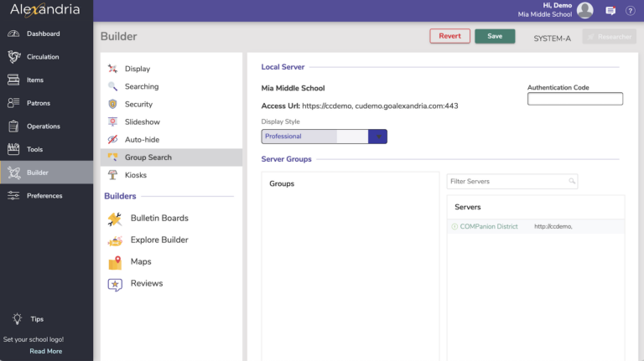644x361 pixels.
Task: Open the Slideshow settings label
Action: 143,121
